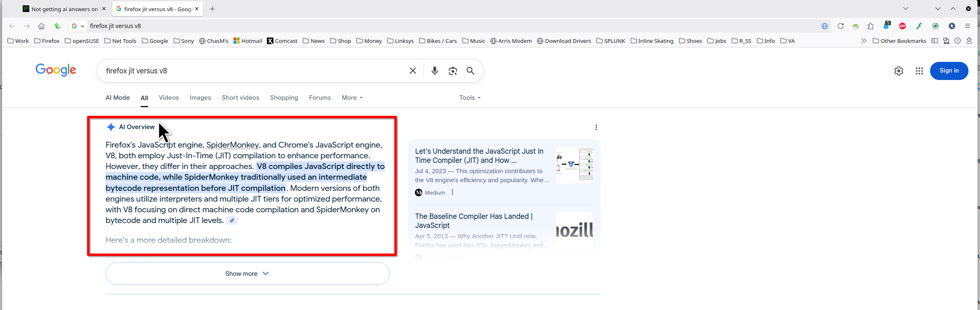Open the green script extension icon
Image resolution: width=980 pixels, height=310 pixels.
[x=919, y=26]
